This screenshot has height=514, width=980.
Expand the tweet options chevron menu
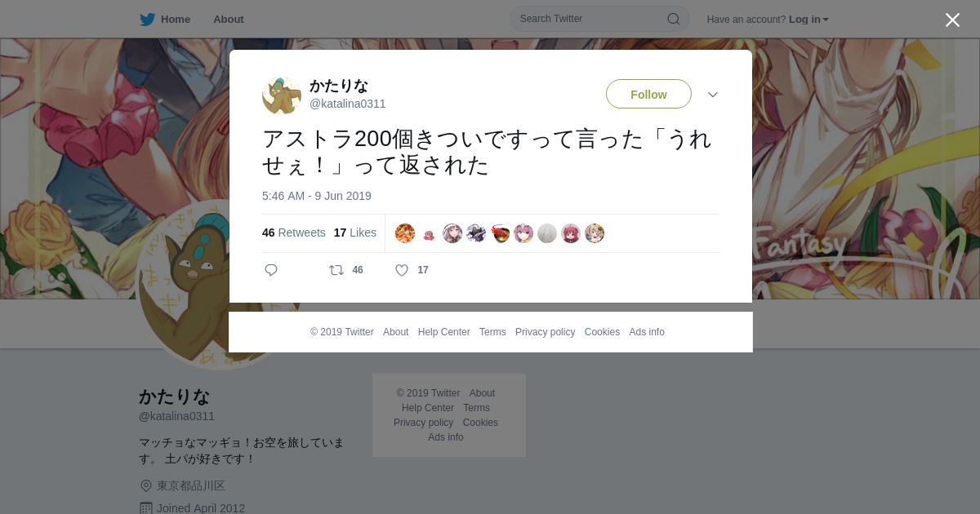tap(713, 95)
